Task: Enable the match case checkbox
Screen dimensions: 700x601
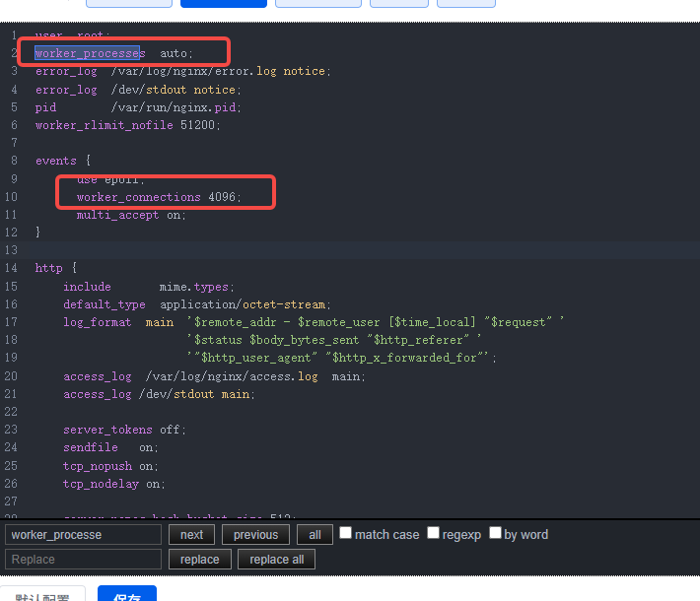Action: 346,534
